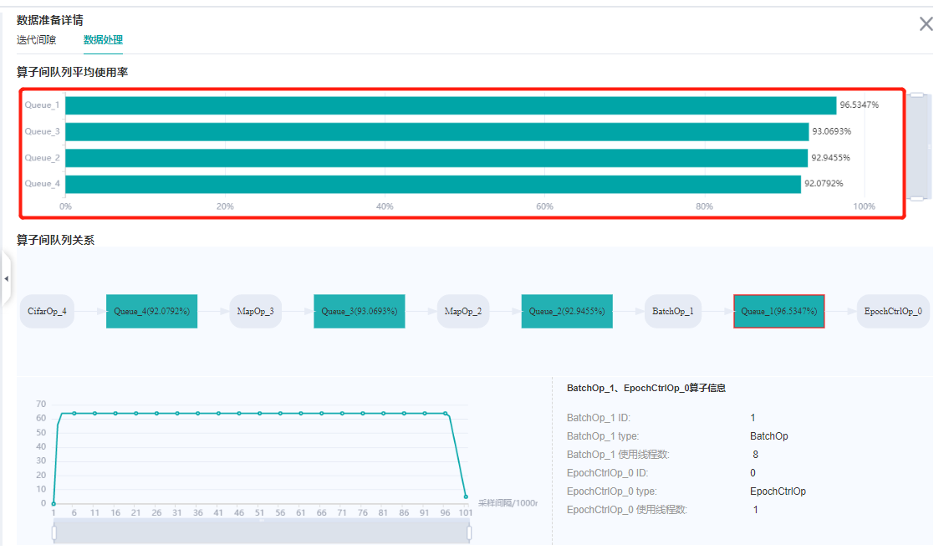Switch to the 迭代间隙 tab

click(36, 40)
